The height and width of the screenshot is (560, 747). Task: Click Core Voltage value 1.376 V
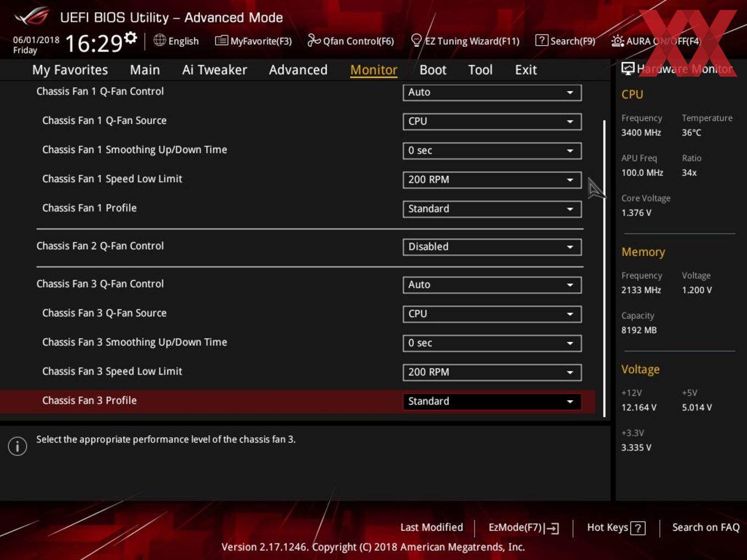[636, 212]
